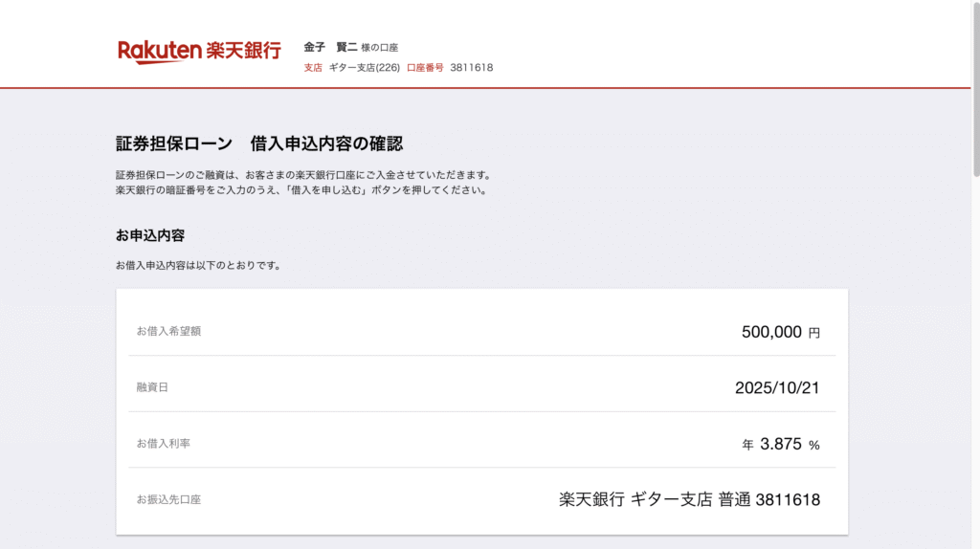Click the Rakuten 楽天銀行 logo

(199, 51)
